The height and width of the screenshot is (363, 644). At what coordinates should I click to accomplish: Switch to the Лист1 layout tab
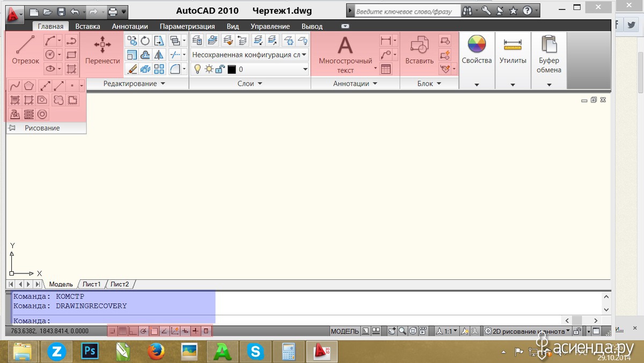tap(92, 284)
